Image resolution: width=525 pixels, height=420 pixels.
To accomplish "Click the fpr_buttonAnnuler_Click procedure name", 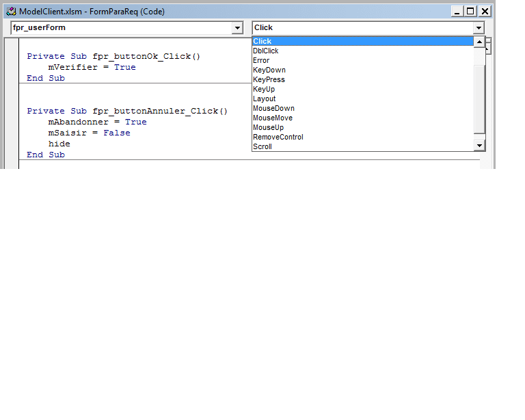I will (160, 111).
